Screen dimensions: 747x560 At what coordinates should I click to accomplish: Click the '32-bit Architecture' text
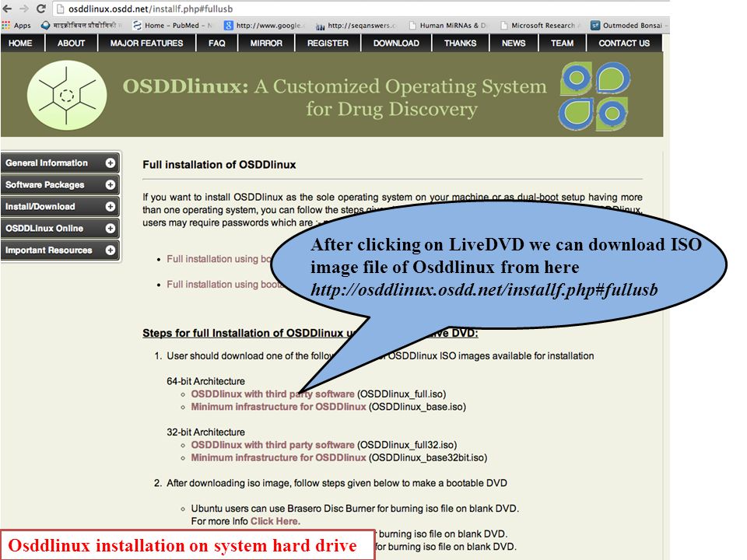coord(205,432)
